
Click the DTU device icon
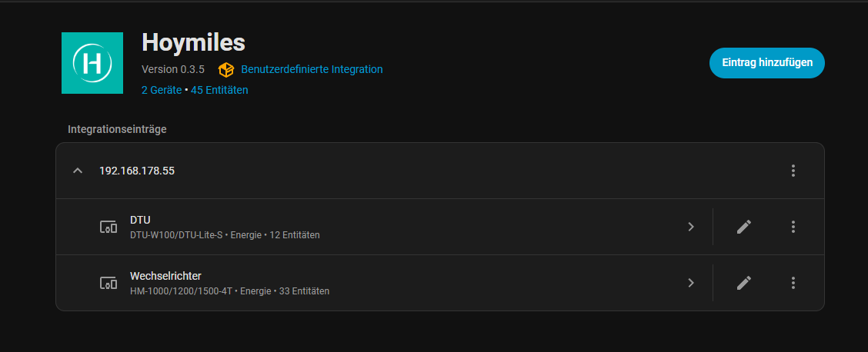(x=108, y=227)
